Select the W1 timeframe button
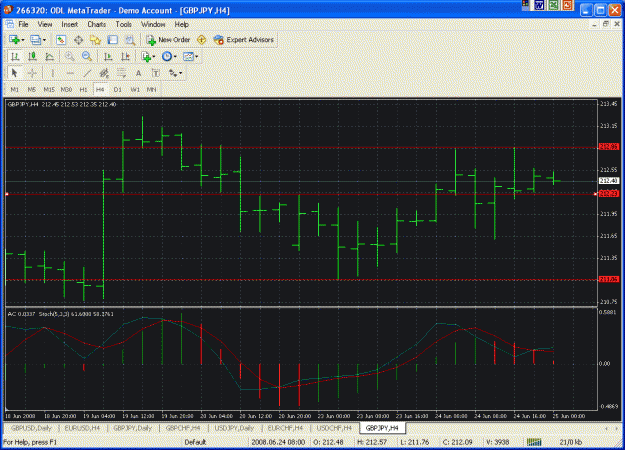625x450 pixels. 135,90
